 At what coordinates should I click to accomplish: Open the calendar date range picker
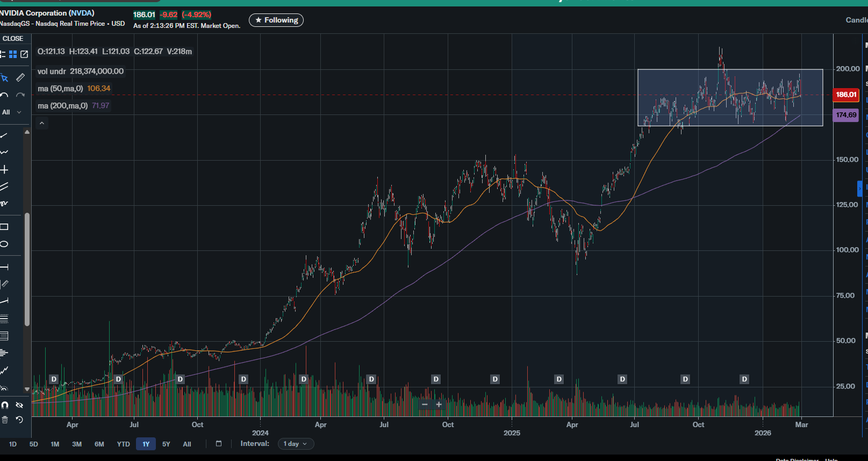coord(219,444)
